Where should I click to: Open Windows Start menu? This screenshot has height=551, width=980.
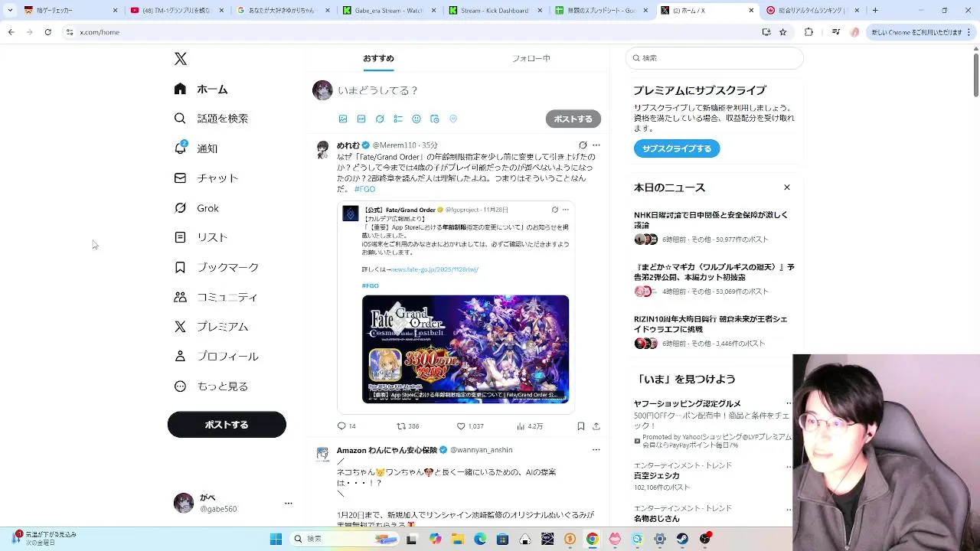point(276,539)
